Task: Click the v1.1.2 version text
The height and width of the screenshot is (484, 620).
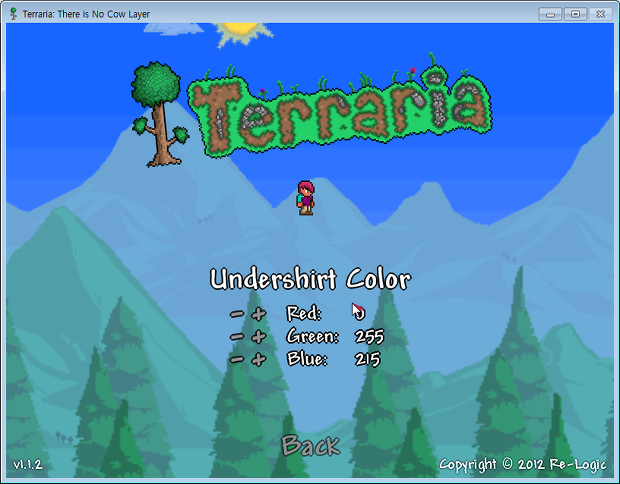Action: click(x=28, y=464)
